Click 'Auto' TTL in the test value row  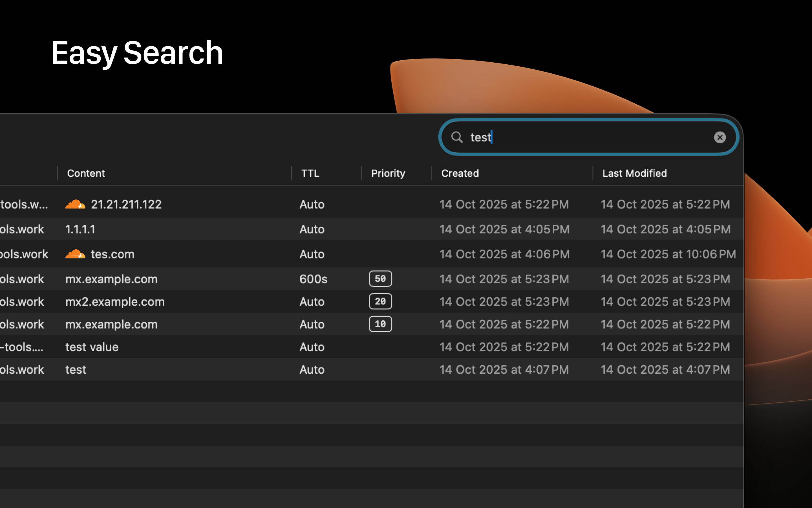click(x=312, y=347)
